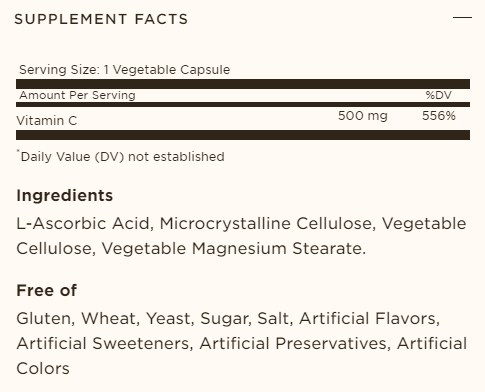Click the thick divider bar below Serving Size
The height and width of the screenshot is (392, 485).
click(x=243, y=84)
